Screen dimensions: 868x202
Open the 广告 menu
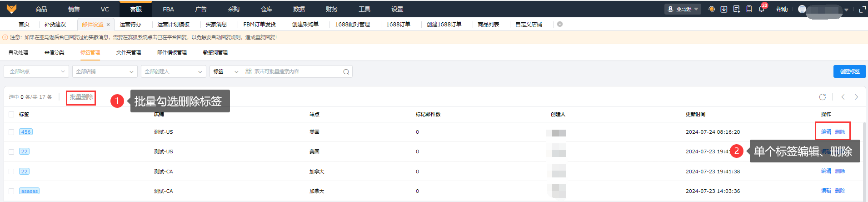[x=201, y=9]
